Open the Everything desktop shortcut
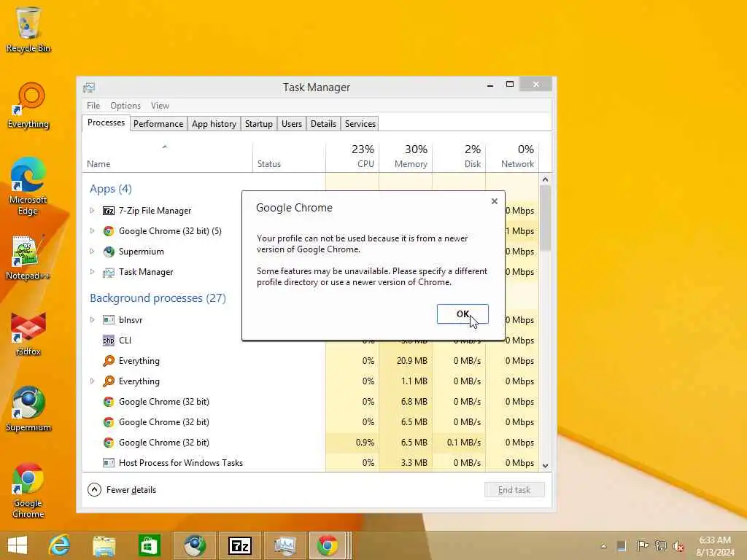Viewport: 747px width, 560px height. 28,106
